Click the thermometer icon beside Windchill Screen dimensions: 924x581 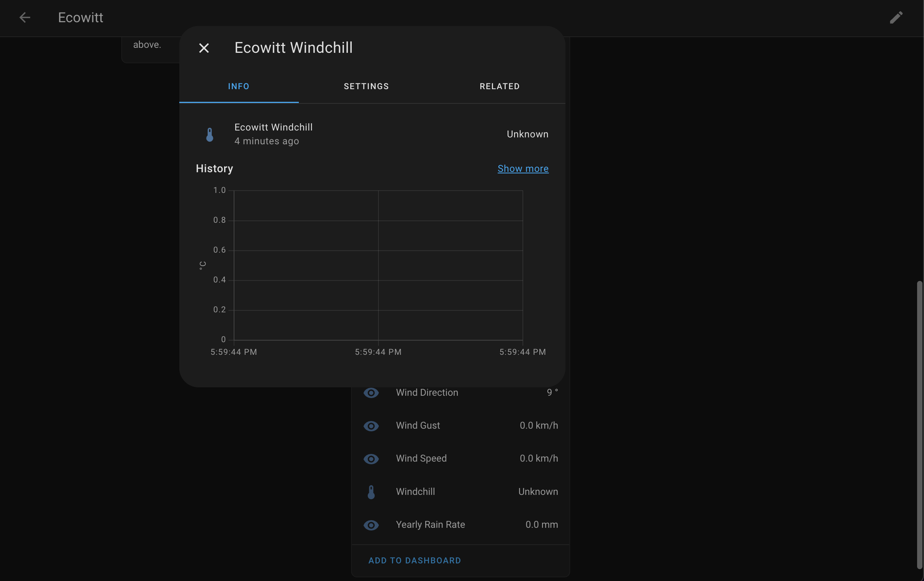coord(371,492)
